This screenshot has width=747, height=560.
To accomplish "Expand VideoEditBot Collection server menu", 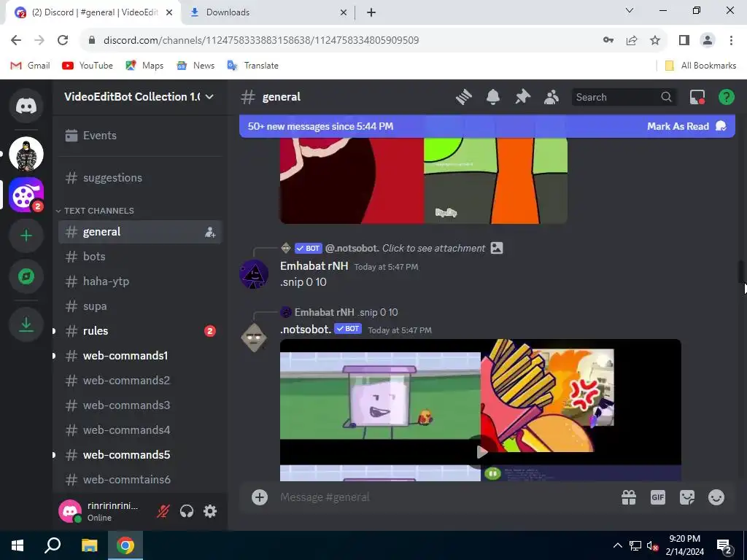I will pos(139,97).
